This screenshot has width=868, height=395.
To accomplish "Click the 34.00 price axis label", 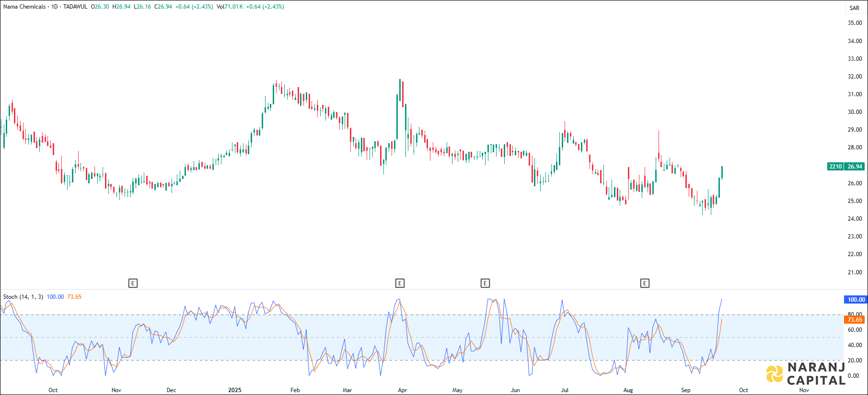I will (x=855, y=41).
